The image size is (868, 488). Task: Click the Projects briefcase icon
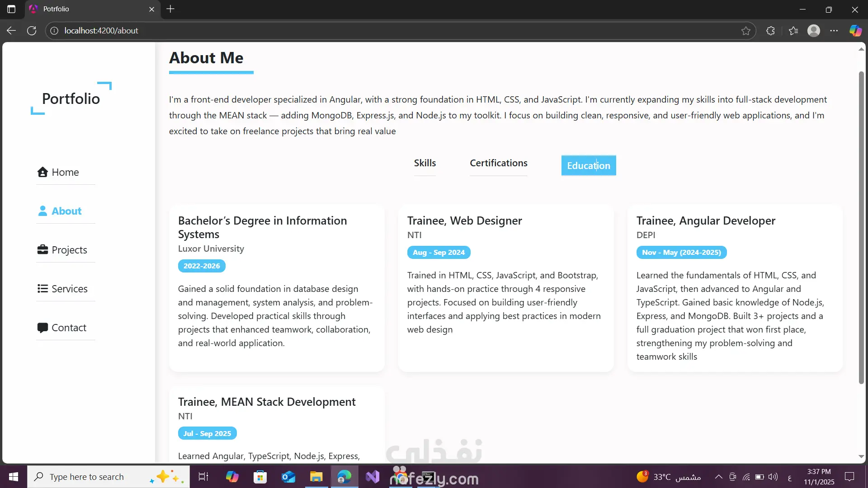pyautogui.click(x=42, y=250)
